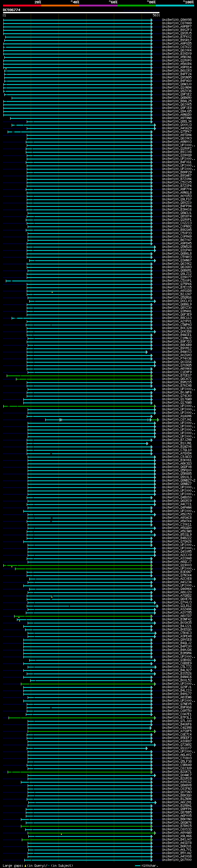Select the label UniRef100_A9P814

(177, 67)
